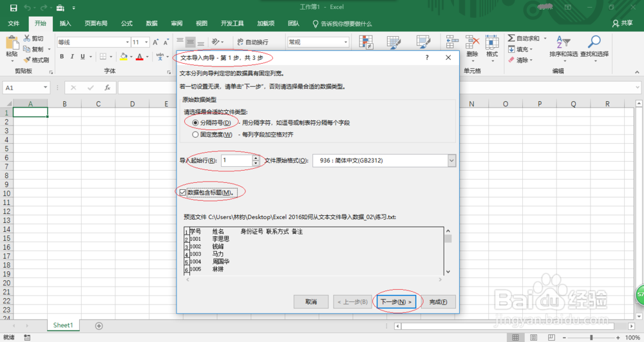The width and height of the screenshot is (644, 342).
Task: Click the yellow fill color bucket
Action: click(123, 57)
